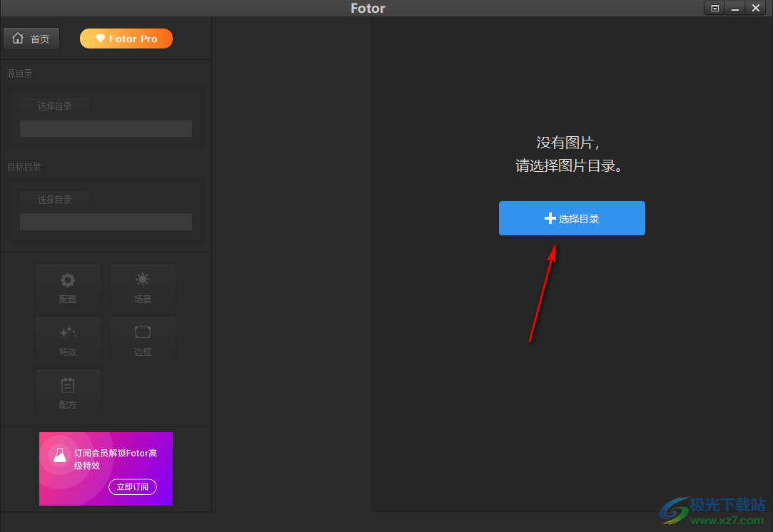Click the source directory path field
The image size is (773, 532).
pyautogui.click(x=106, y=128)
